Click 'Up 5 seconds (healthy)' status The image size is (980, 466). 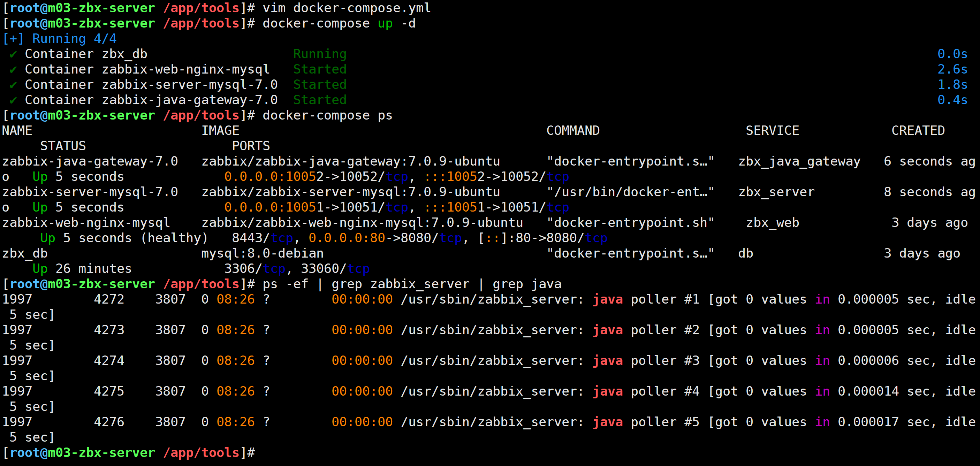pyautogui.click(x=124, y=238)
